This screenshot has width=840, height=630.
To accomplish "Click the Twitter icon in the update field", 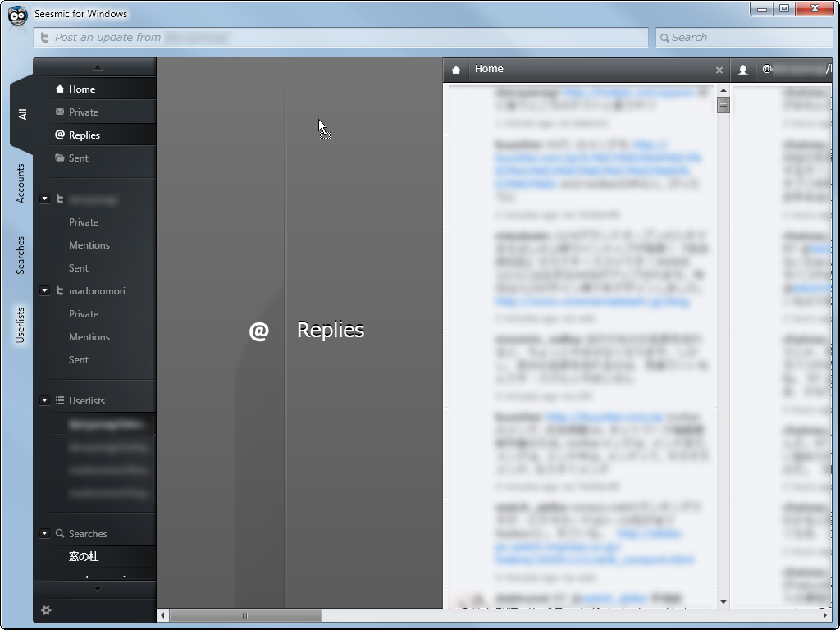I will point(44,38).
